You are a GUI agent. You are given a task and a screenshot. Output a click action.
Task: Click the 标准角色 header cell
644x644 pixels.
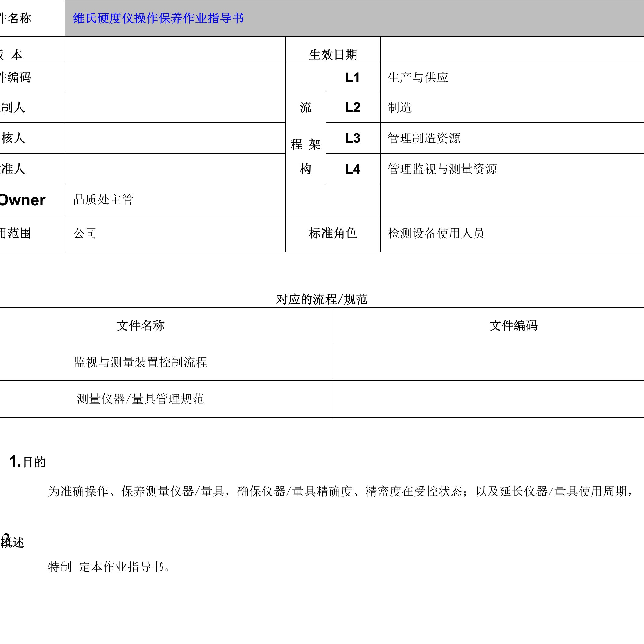tap(333, 233)
